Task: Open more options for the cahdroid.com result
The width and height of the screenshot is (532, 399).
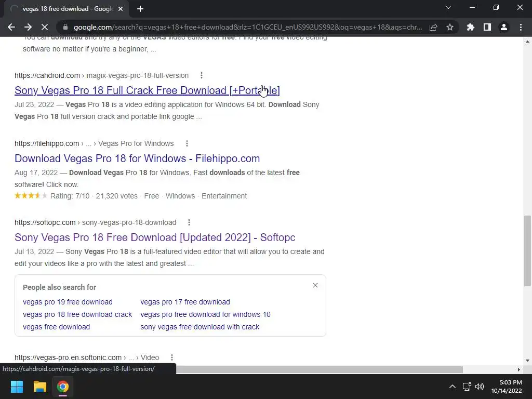Action: click(202, 75)
